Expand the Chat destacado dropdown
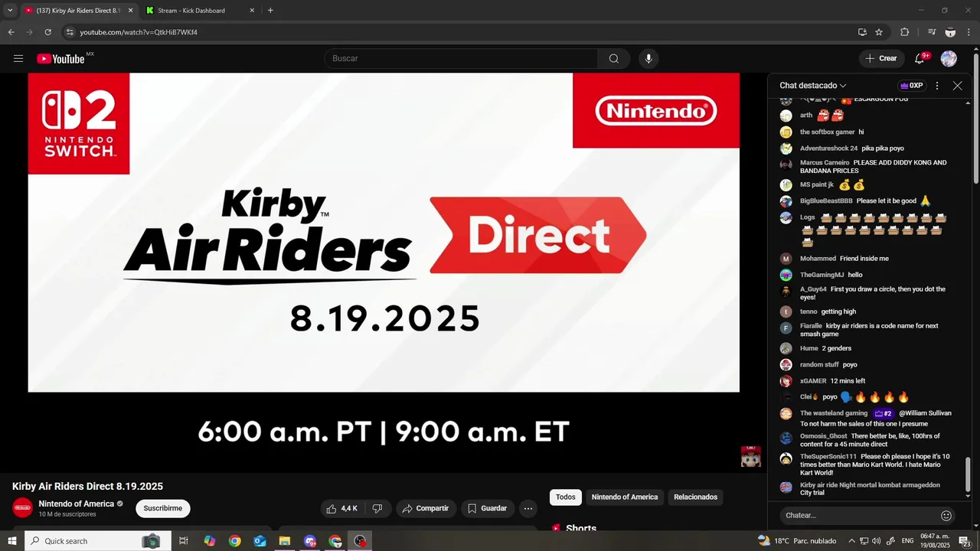This screenshot has height=551, width=980. (813, 86)
